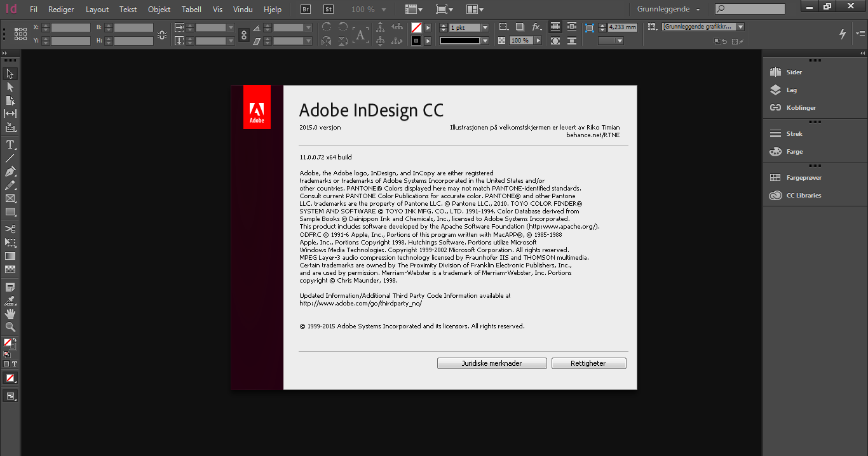This screenshot has height=456, width=868.
Task: Select the Direct Selection tool
Action: click(x=10, y=87)
